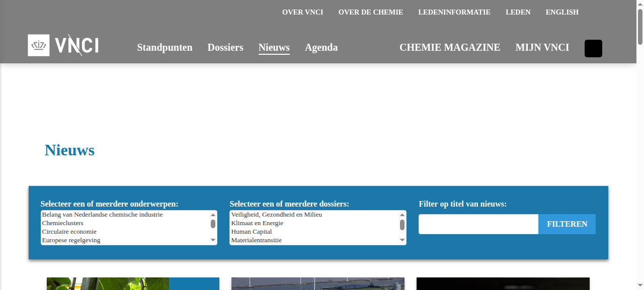This screenshot has width=644, height=290.
Task: Click down arrow in dossiers listbox
Action: click(403, 240)
